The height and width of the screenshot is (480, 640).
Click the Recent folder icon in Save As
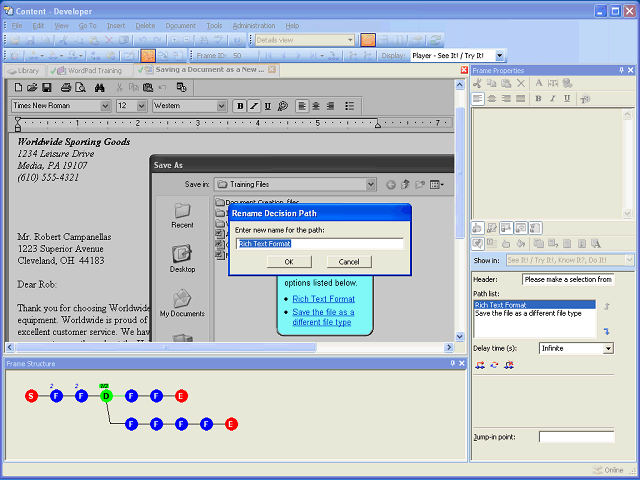[182, 211]
